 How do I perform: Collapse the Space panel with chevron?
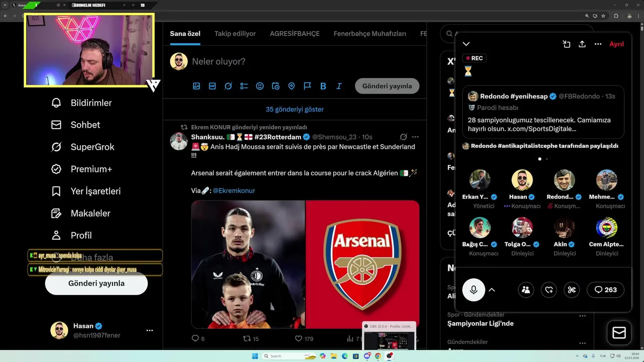[466, 44]
